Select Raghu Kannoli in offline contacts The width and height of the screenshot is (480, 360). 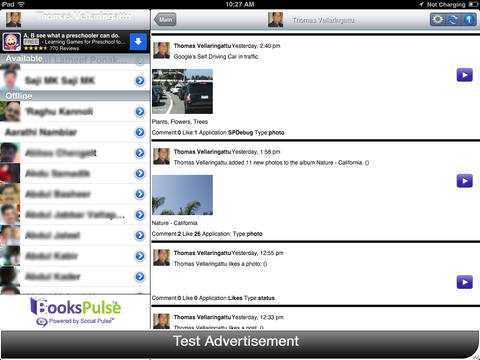pos(75,111)
